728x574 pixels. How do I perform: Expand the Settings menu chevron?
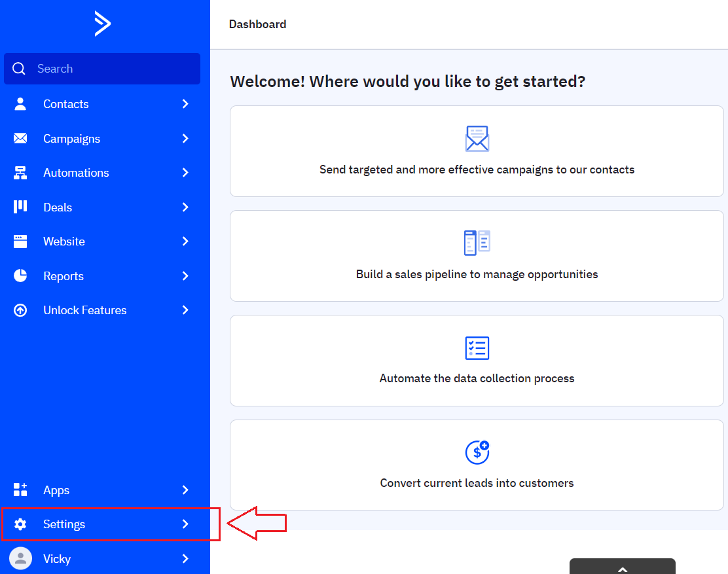tap(185, 524)
